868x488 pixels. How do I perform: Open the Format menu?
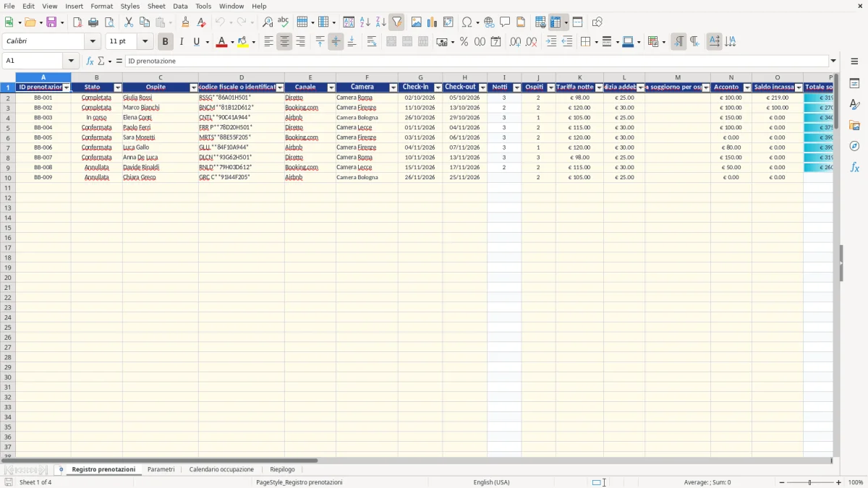coord(102,6)
